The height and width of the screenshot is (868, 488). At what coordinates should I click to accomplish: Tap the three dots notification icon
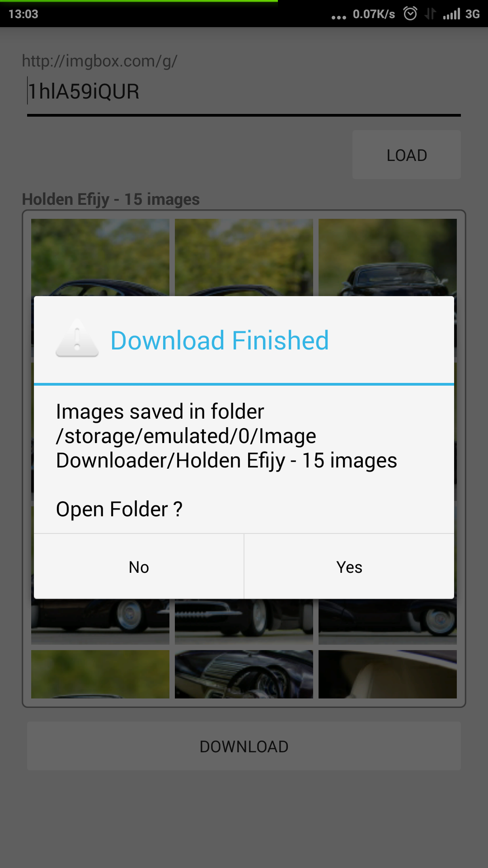coord(338,17)
